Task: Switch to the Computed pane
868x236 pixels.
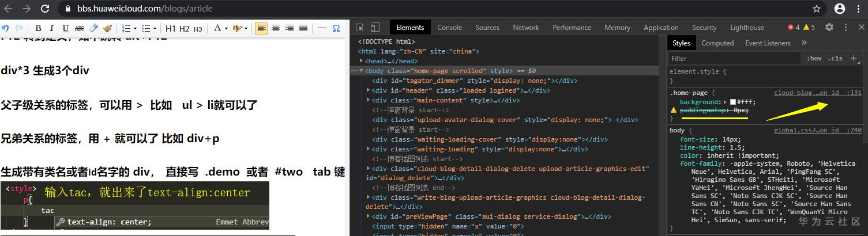Action: 717,43
